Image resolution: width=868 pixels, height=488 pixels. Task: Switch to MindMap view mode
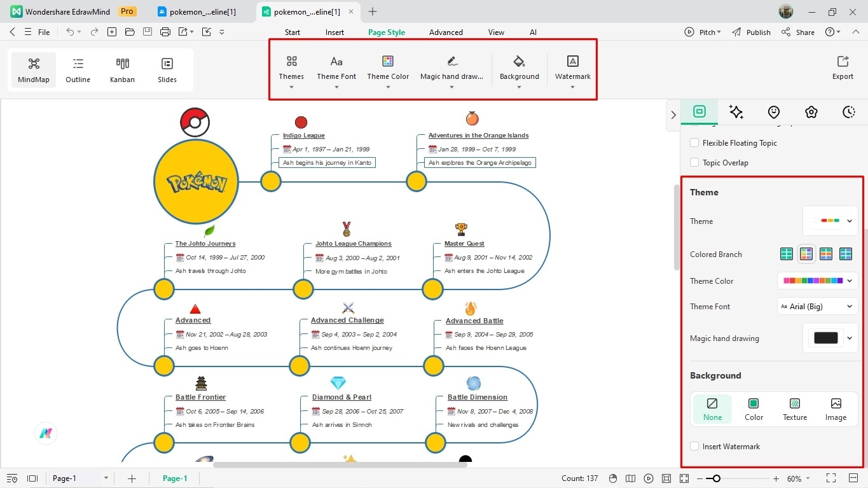coord(33,69)
